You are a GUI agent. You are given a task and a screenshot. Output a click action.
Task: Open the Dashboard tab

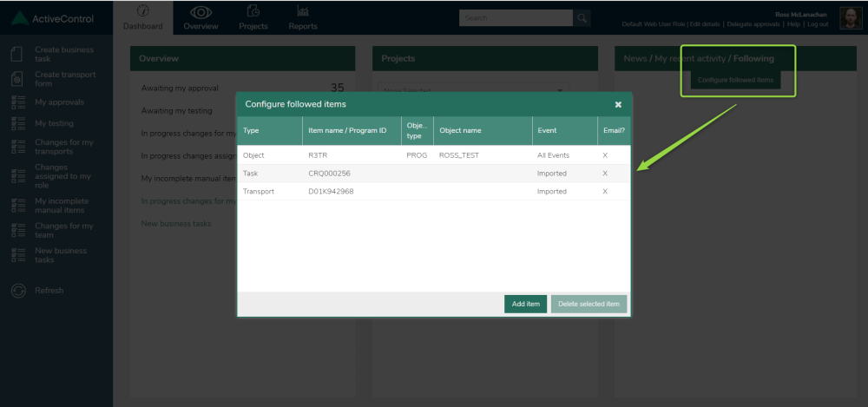(x=143, y=17)
